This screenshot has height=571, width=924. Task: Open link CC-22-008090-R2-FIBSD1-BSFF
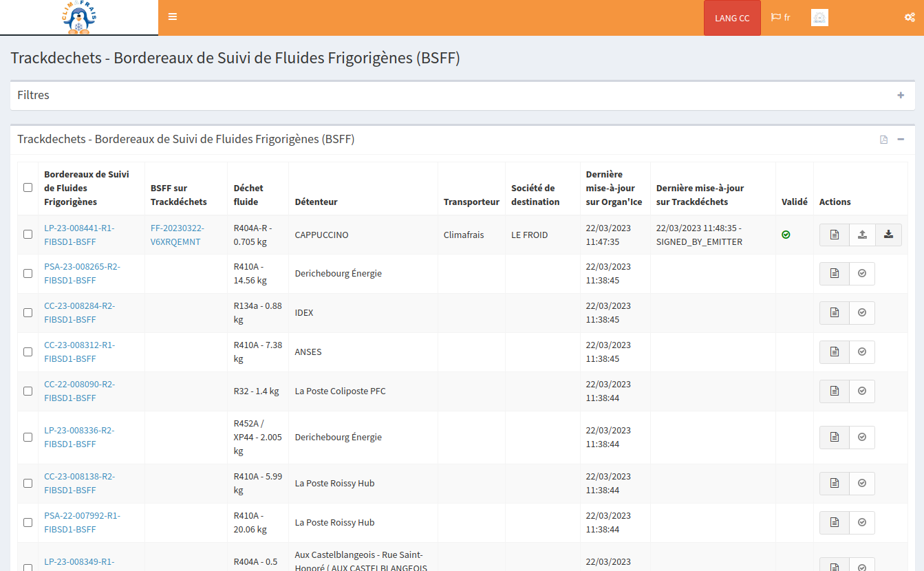[79, 391]
